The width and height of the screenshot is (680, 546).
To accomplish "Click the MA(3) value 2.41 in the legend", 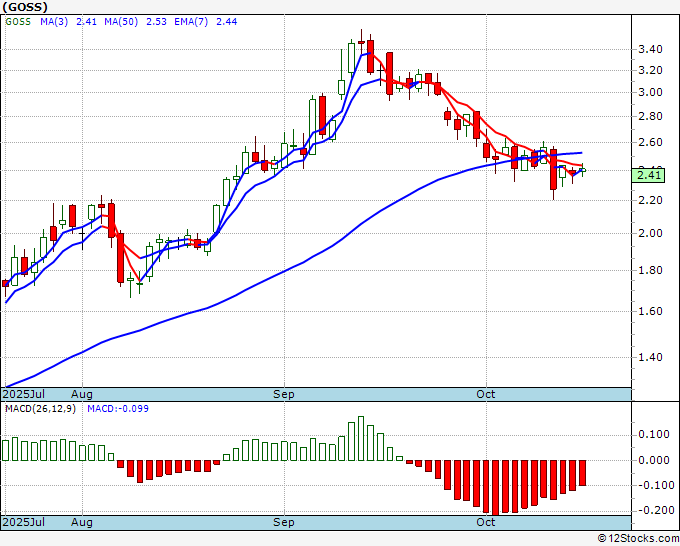I will click(86, 22).
